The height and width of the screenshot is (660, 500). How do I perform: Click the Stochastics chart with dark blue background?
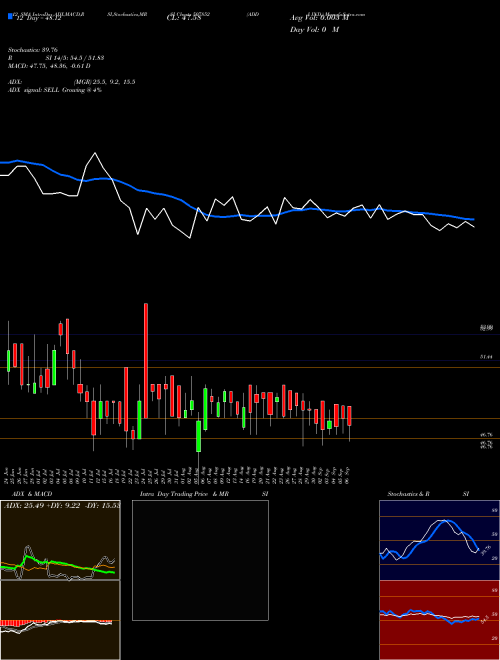[439, 540]
